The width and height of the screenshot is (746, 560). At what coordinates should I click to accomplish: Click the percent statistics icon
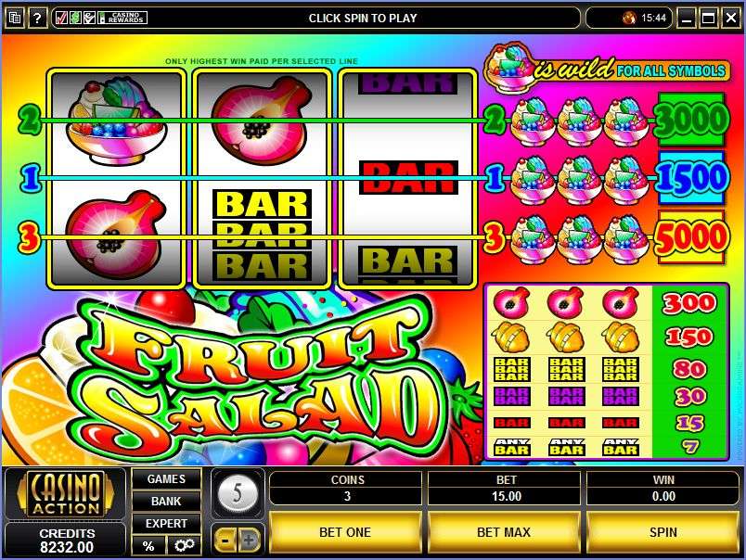tap(148, 545)
